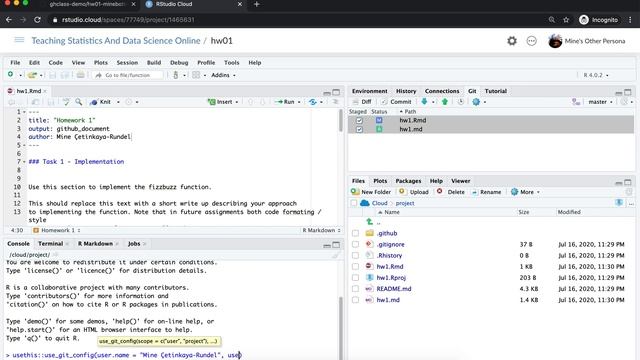Check the .Rhistory file checkbox
Viewport: 640px width, 360px height.
[356, 255]
